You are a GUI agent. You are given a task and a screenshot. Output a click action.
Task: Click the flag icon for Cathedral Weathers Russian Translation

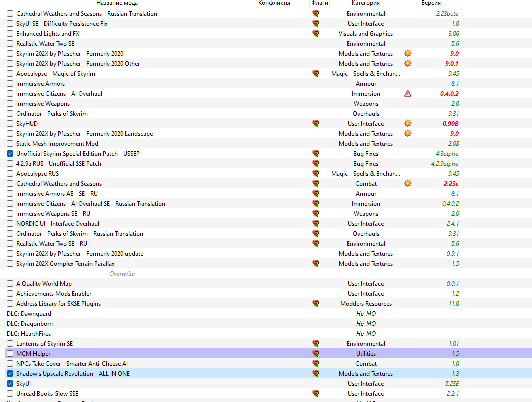click(x=316, y=14)
